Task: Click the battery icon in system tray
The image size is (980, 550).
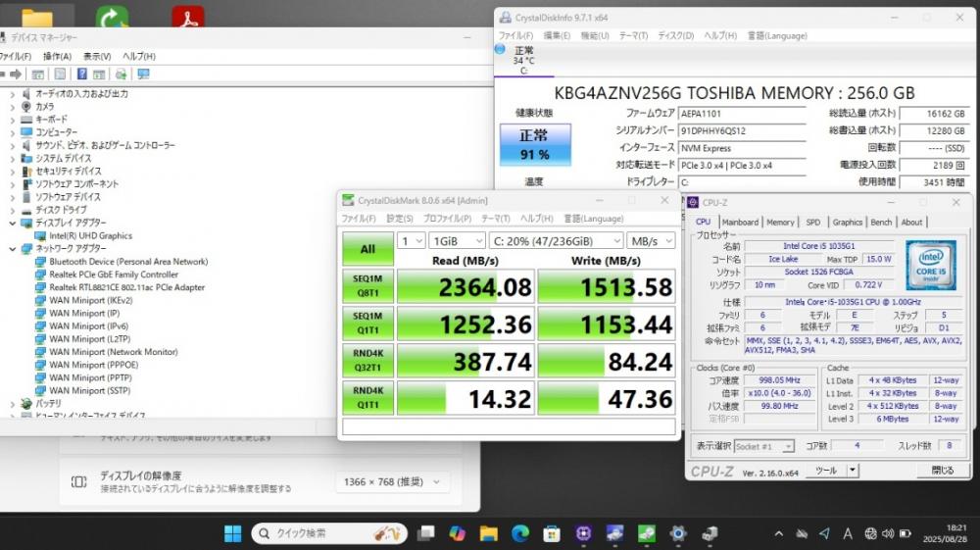Action: click(905, 533)
